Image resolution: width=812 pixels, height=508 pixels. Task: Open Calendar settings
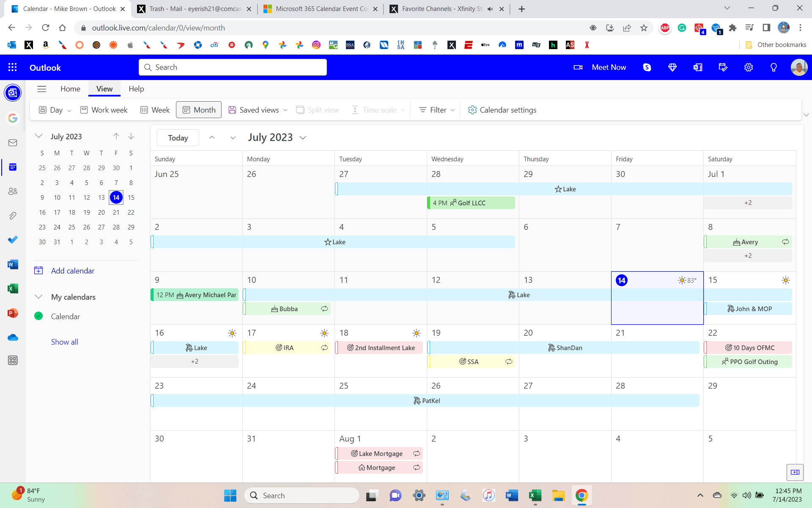click(x=502, y=110)
